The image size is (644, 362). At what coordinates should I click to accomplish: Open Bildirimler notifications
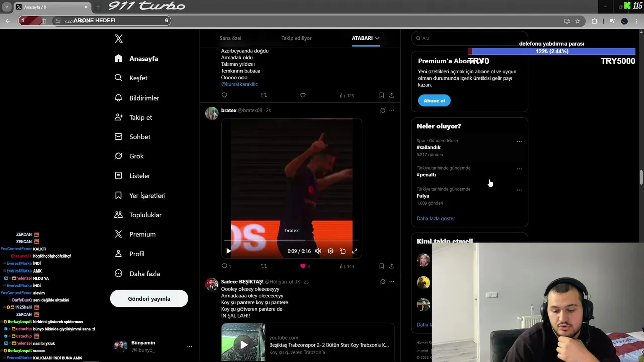coord(137,98)
